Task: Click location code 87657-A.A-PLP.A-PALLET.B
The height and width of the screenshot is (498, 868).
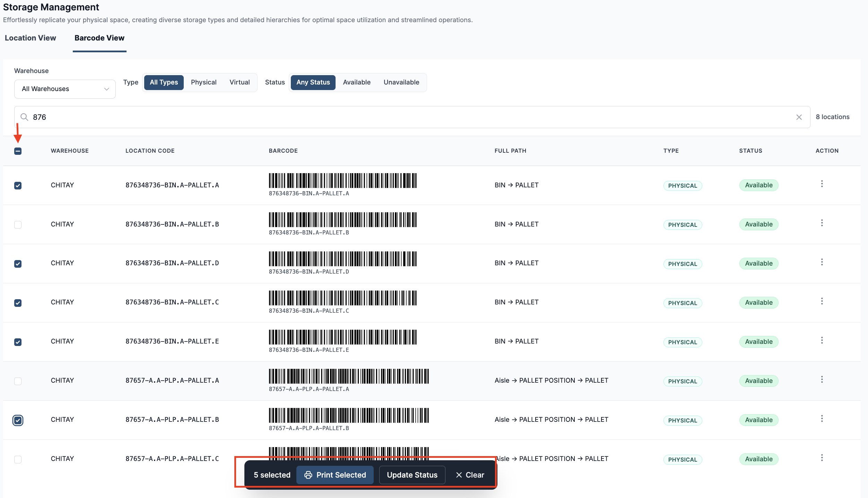Action: 172,420
